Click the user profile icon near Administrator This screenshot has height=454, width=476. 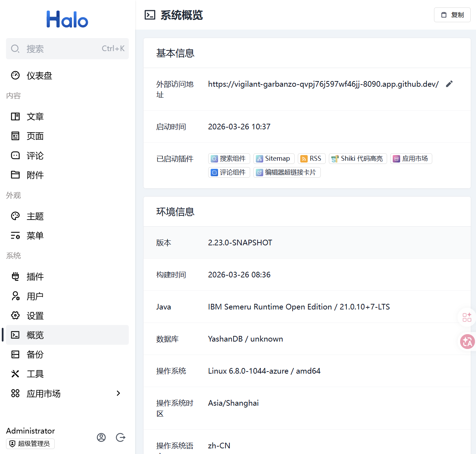[101, 437]
